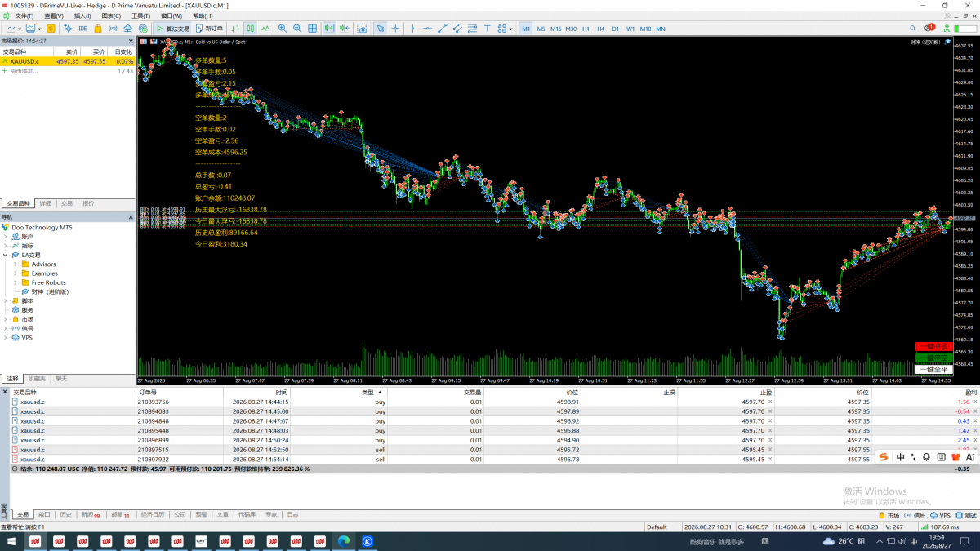Select the crosshair tool
The height and width of the screenshot is (551, 980).
point(396,29)
